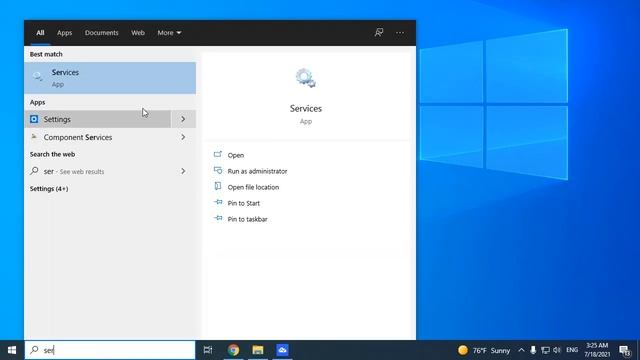Click the Services title in preview pane
The width and height of the screenshot is (640, 360).
point(306,109)
